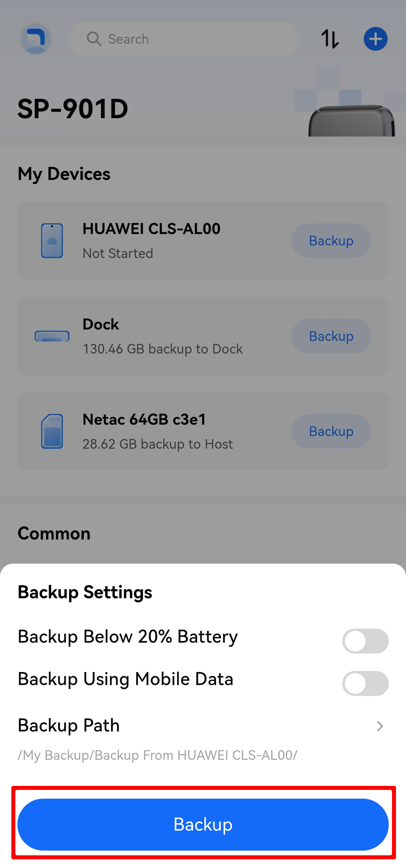Turn on Backup Using Mobile Data
Screen dimensions: 406x868
click(365, 683)
